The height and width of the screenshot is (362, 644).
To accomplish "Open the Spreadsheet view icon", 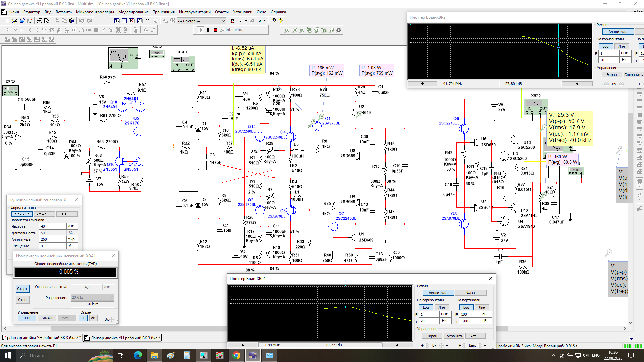I will pyautogui.click(x=124, y=21).
